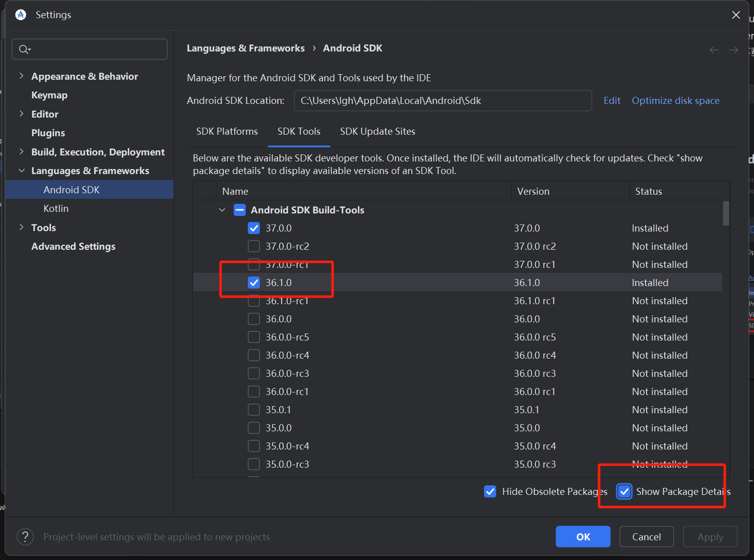Click the Not installed status for 35.0.1
The image size is (754, 560).
660,410
